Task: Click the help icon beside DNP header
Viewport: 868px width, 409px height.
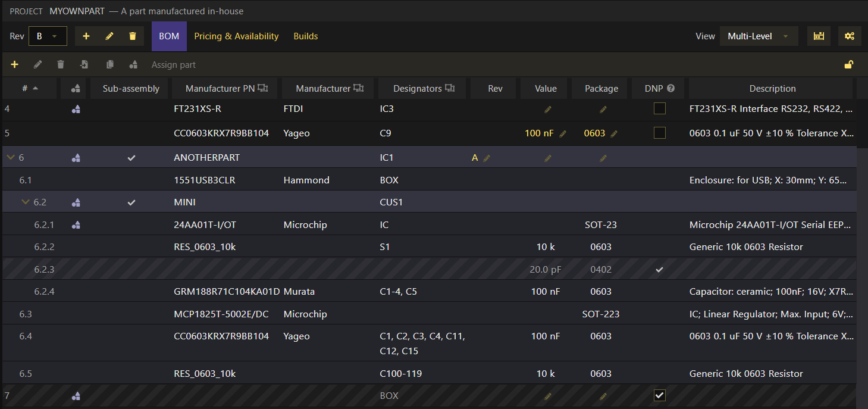Action: click(671, 88)
